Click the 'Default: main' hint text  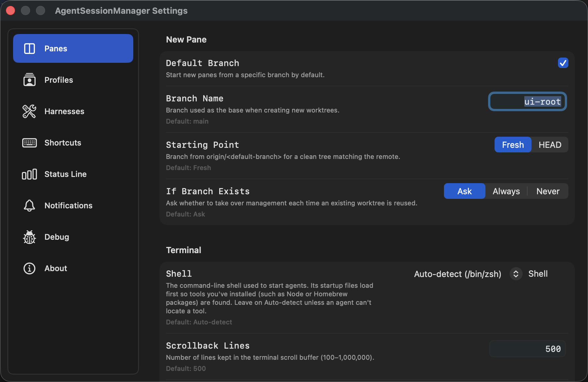pyautogui.click(x=187, y=121)
